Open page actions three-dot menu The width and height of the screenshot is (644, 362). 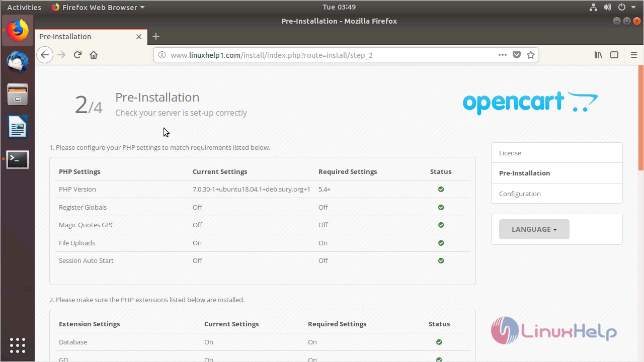(502, 55)
